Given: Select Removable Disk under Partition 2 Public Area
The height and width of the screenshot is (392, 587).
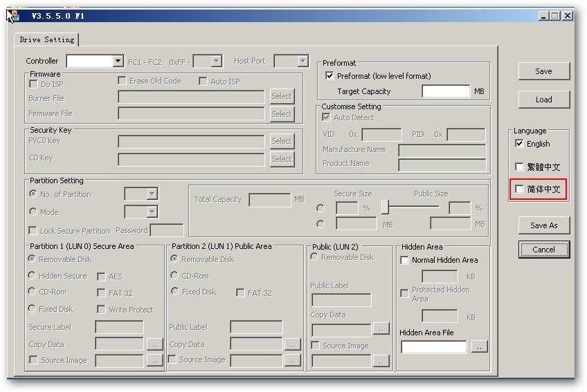Looking at the screenshot, I should 174,259.
